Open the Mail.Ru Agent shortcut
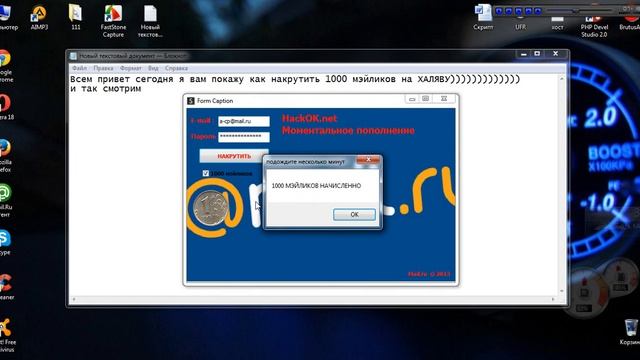The height and width of the screenshot is (360, 640). click(6, 200)
